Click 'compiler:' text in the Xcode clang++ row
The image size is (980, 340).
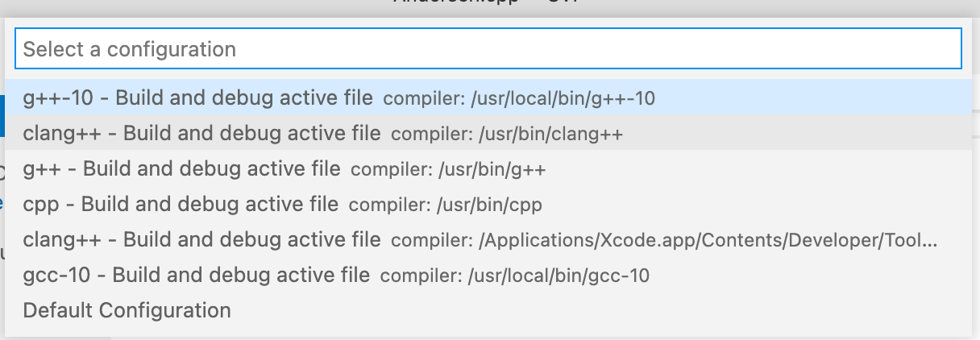point(431,241)
